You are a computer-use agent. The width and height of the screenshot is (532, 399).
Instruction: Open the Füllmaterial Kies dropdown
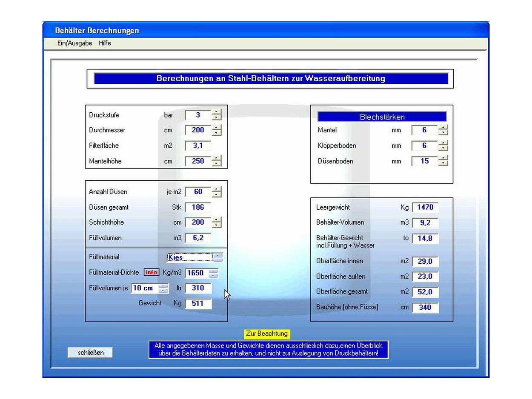click(218, 257)
